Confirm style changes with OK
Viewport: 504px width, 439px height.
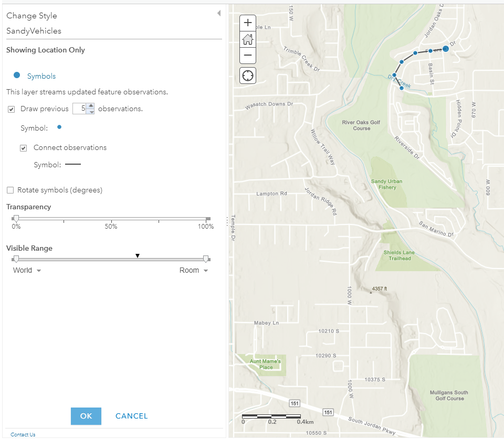click(86, 416)
